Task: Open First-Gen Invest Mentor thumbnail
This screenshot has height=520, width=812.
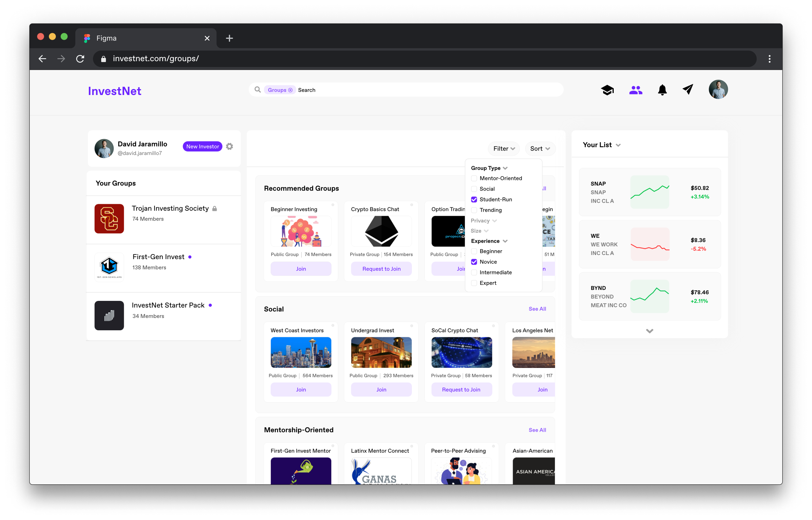Action: pyautogui.click(x=301, y=471)
